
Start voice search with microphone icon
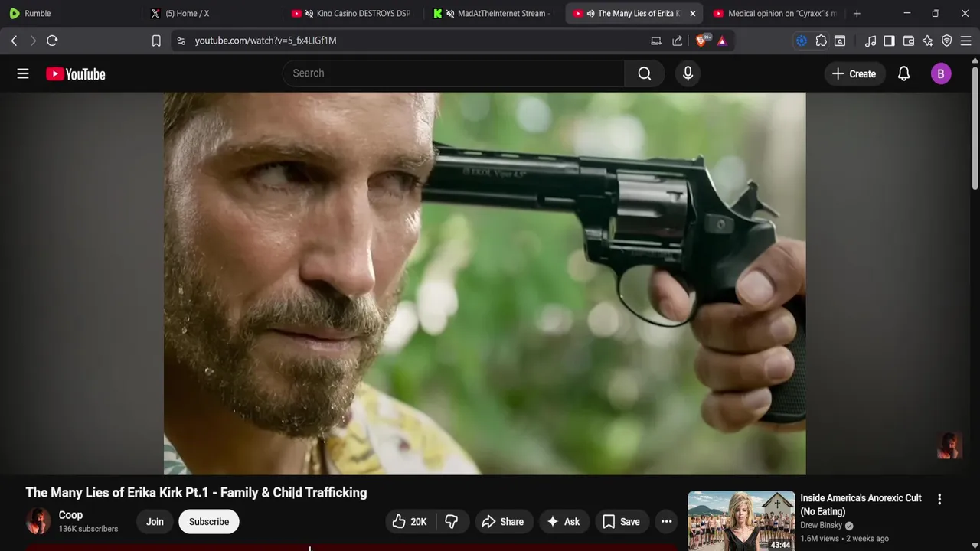tap(688, 73)
